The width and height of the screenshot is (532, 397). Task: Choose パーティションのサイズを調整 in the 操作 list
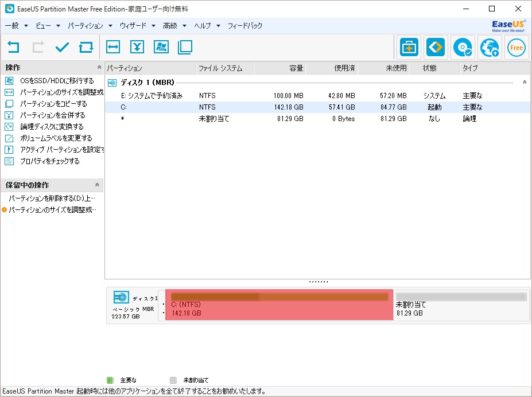[62, 92]
